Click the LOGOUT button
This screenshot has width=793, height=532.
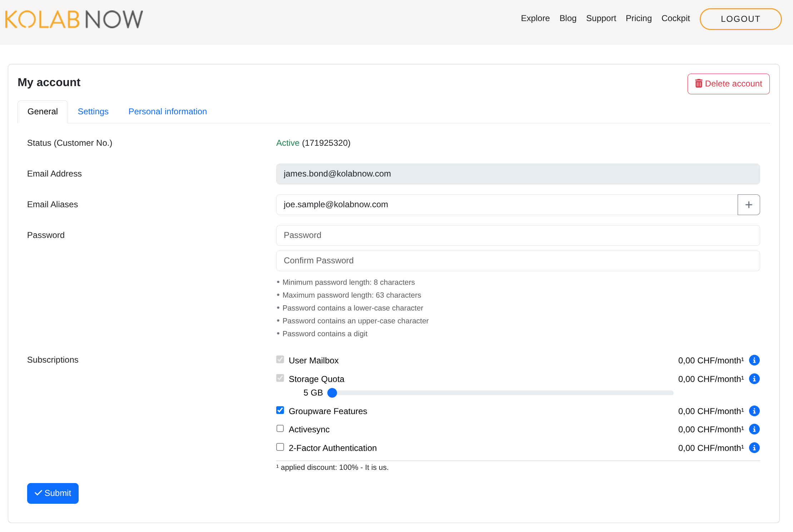coord(740,19)
